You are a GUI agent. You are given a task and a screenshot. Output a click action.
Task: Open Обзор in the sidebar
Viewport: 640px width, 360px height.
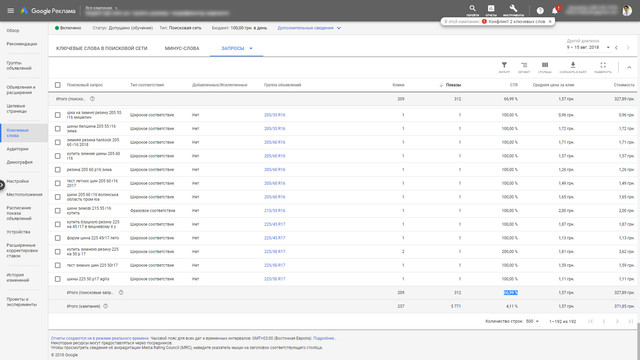point(13,31)
